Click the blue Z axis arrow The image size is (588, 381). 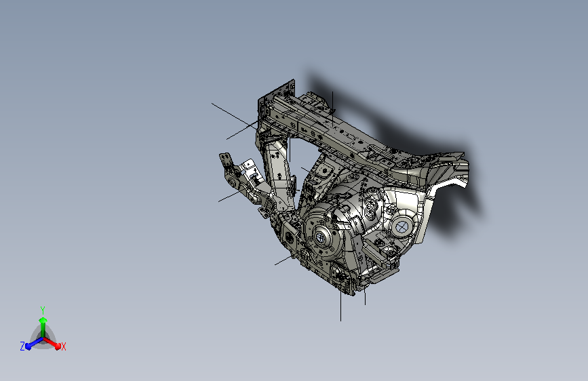34,343
